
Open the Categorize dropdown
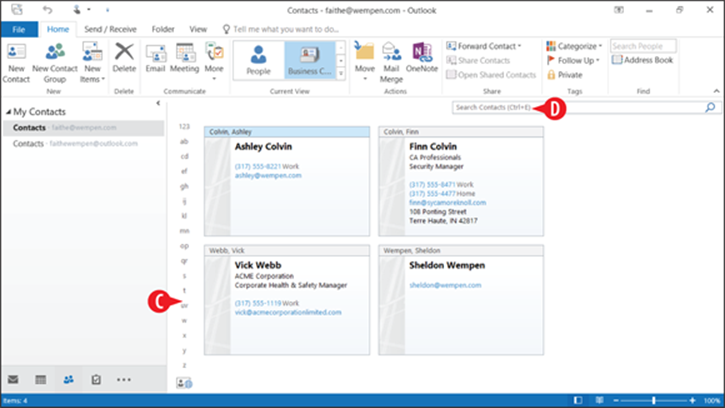pyautogui.click(x=574, y=46)
